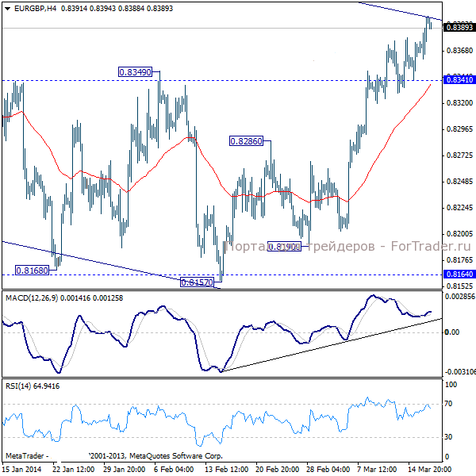
Task: Click the MetaQuotes Software Corp. copyright text
Action: pos(155,456)
